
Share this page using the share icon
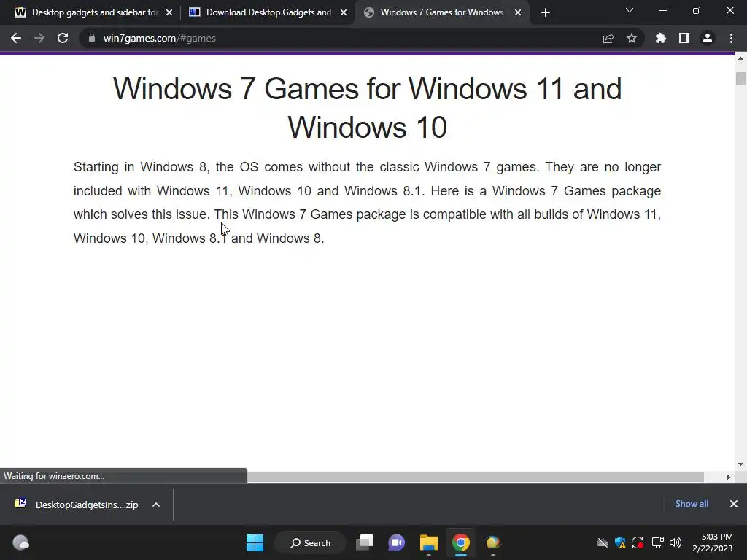click(x=608, y=38)
